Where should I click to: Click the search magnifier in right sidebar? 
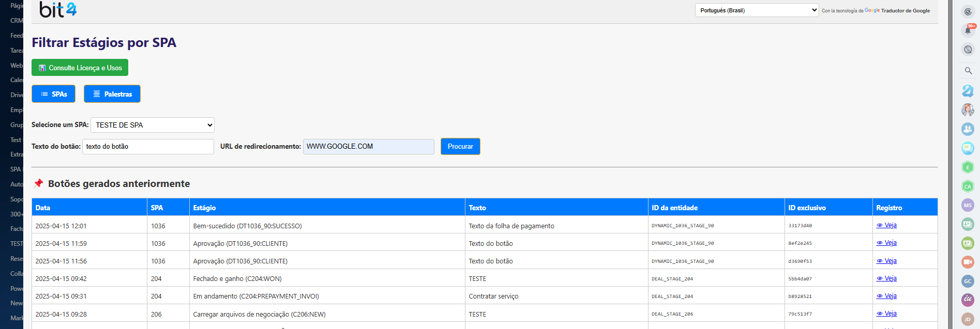tap(968, 71)
